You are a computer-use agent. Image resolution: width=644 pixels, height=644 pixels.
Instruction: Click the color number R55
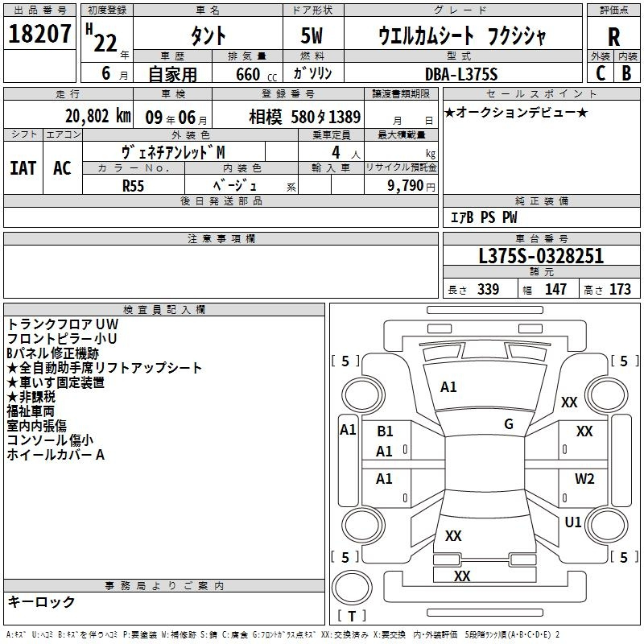point(133,184)
